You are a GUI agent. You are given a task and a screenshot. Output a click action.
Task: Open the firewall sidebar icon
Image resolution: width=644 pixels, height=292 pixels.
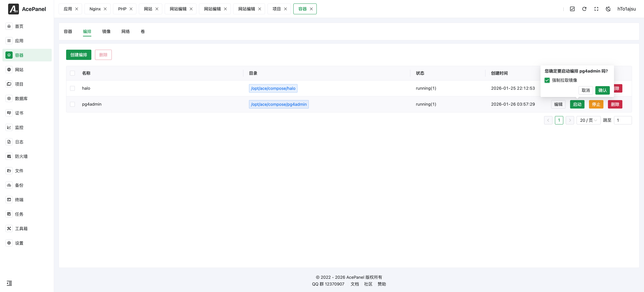pos(9,156)
